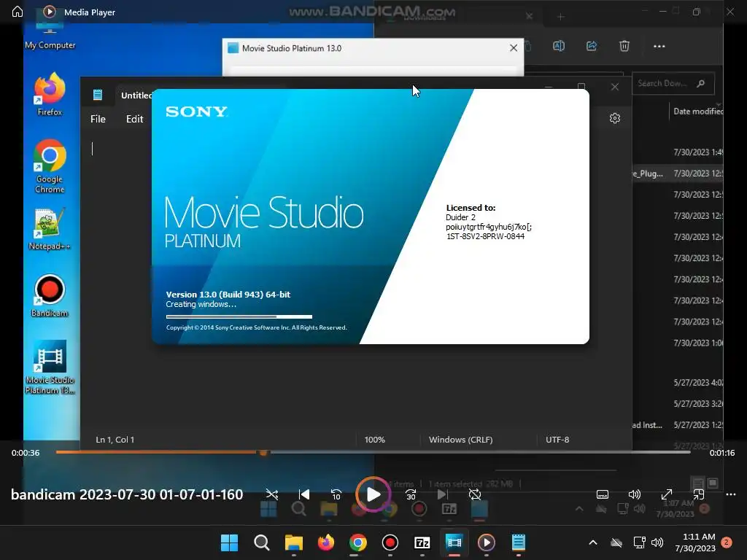Open the recorded Notepad Edit menu
This screenshot has width=747, height=560.
[134, 119]
